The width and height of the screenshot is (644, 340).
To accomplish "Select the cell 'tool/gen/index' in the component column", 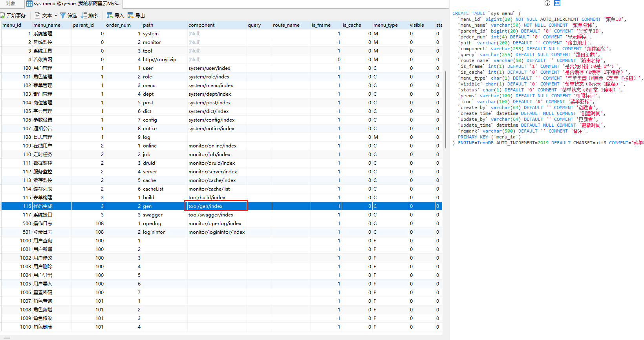I will pyautogui.click(x=216, y=206).
